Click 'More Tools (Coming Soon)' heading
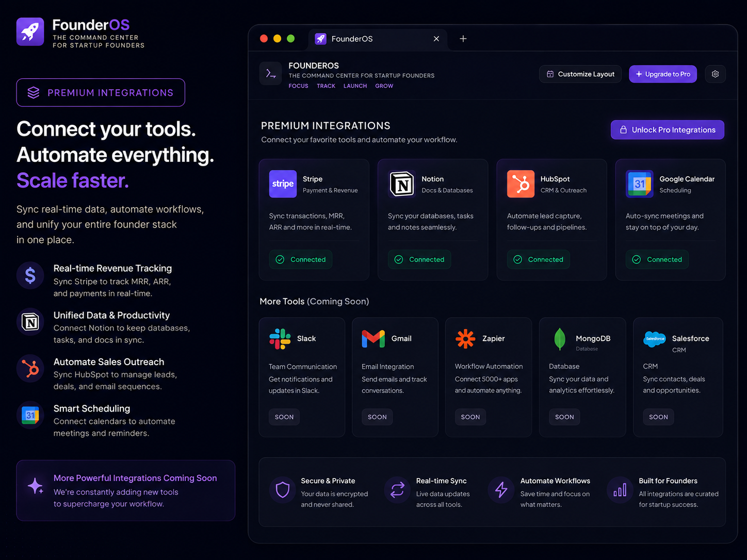This screenshot has height=560, width=747. pos(314,301)
